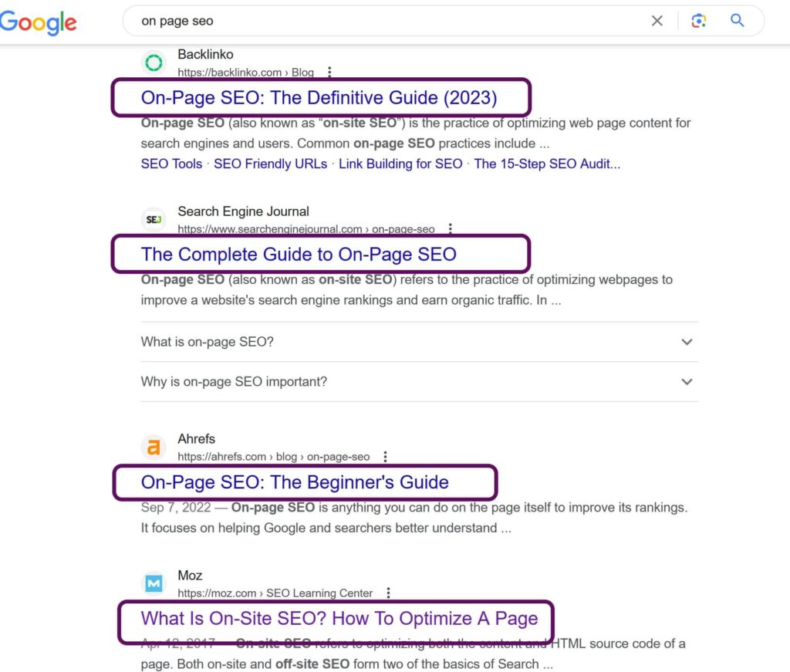Follow the 'Link Building for SEO' sitelink
Screen dimensions: 790x672
click(400, 164)
